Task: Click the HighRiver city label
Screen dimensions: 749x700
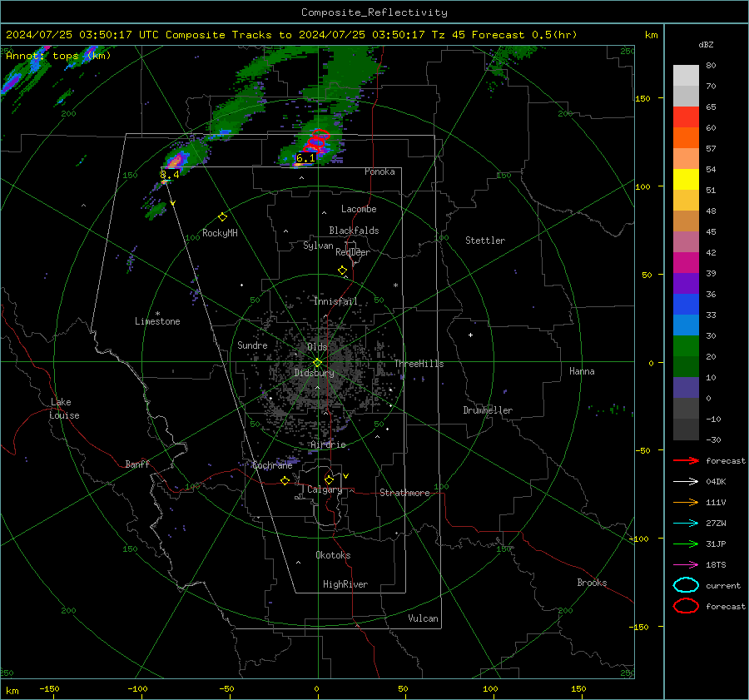Action: (345, 584)
